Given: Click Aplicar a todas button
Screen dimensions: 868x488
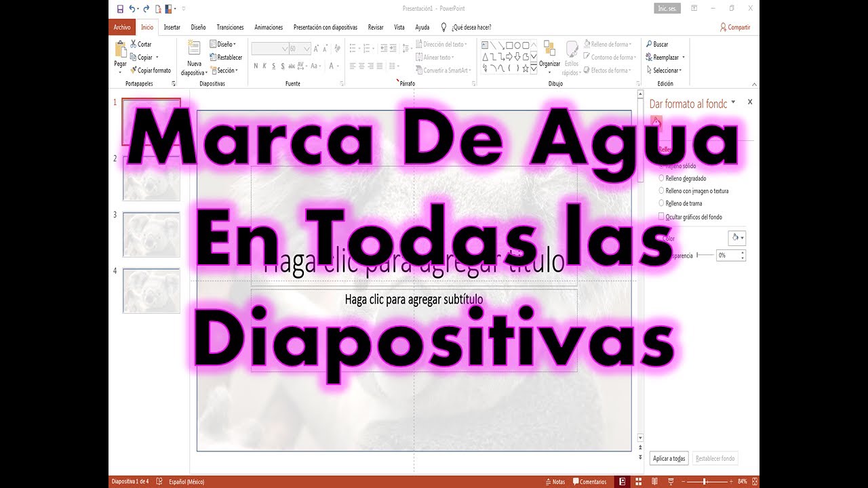Looking at the screenshot, I should [x=669, y=458].
